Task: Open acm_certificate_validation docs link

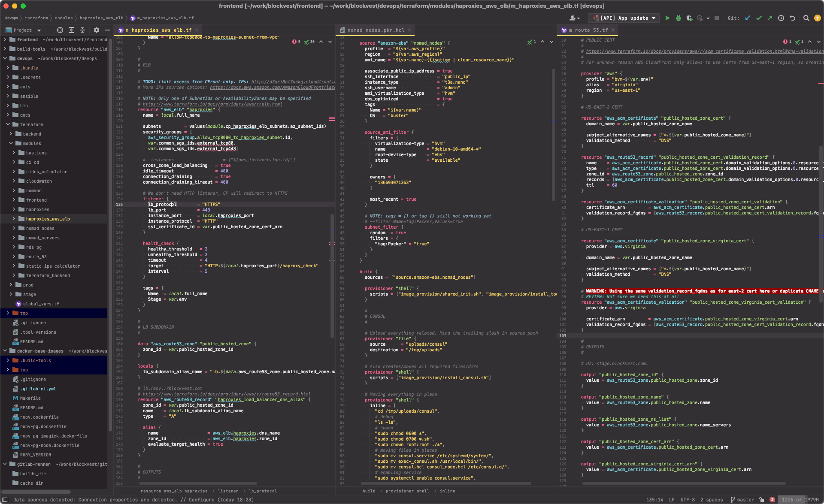Action: click(705, 51)
